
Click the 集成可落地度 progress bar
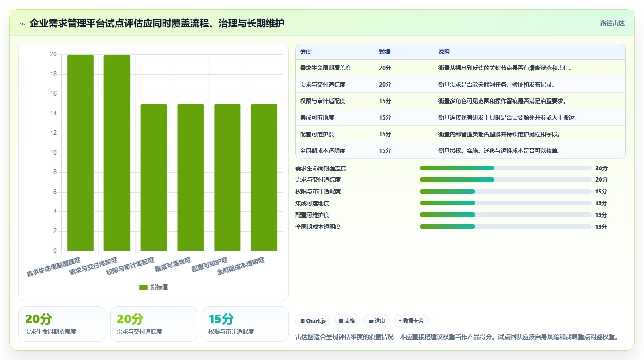(x=506, y=203)
